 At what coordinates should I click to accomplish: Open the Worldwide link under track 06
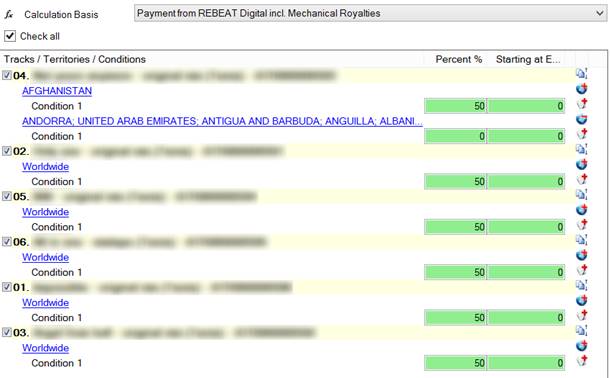click(x=46, y=257)
